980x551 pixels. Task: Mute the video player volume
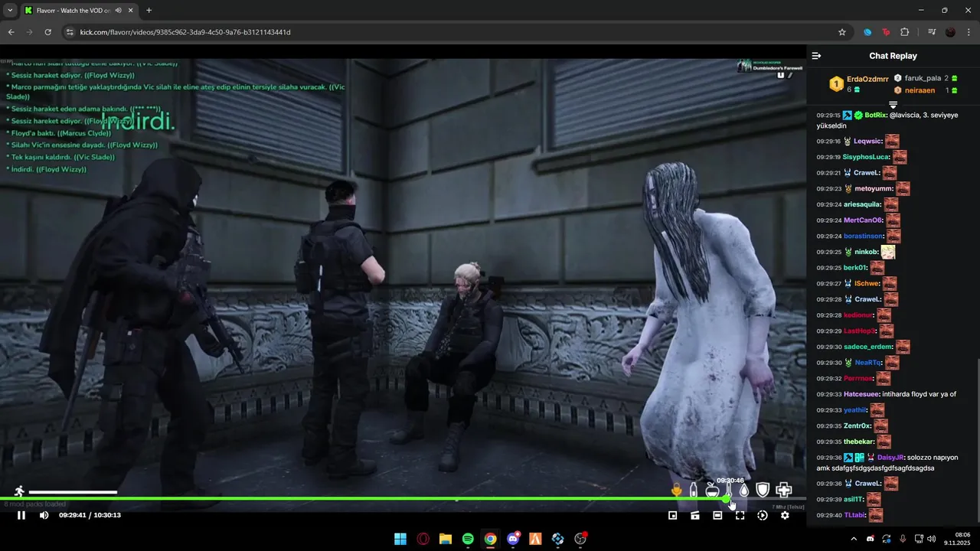click(x=44, y=515)
